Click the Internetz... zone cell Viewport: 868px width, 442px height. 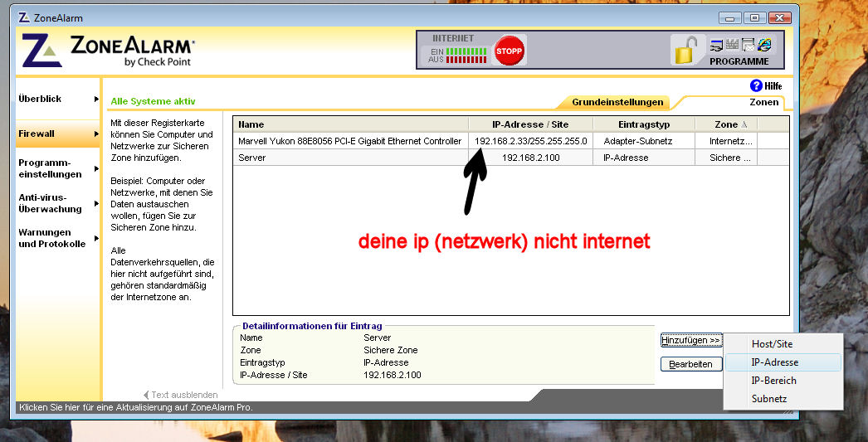[726, 141]
